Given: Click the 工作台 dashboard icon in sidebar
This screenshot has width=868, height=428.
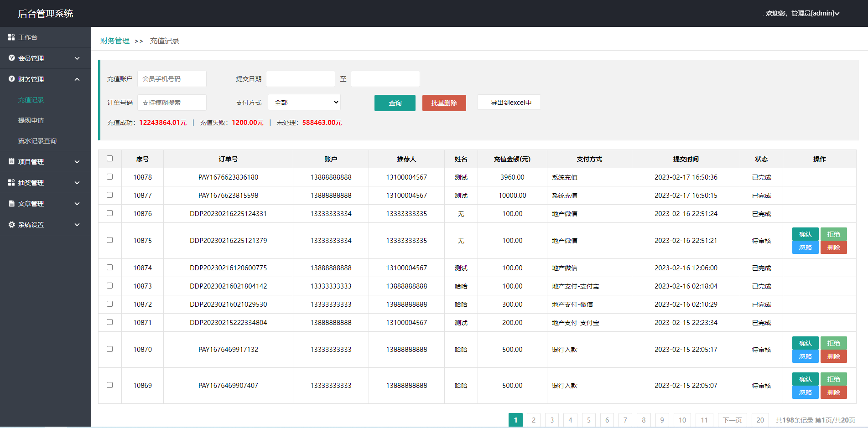Looking at the screenshot, I should click(x=11, y=37).
